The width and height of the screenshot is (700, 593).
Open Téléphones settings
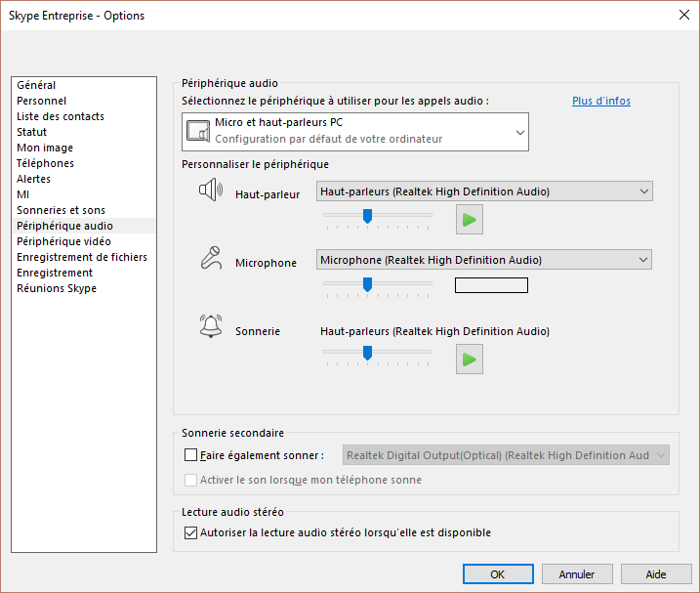tap(84, 163)
